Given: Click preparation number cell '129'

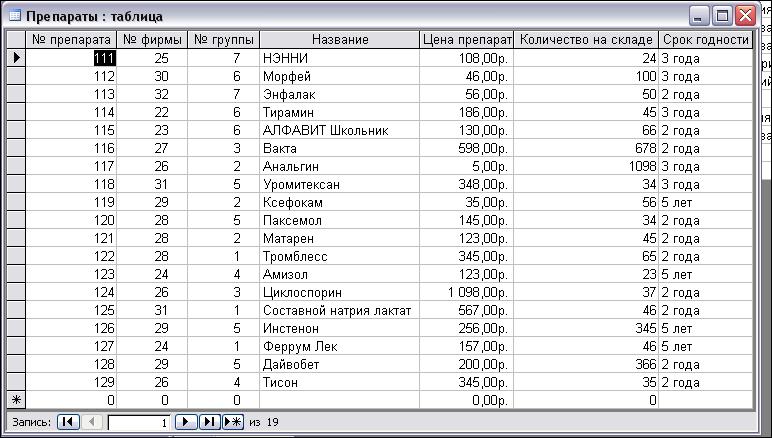Looking at the screenshot, I should pos(71,382).
